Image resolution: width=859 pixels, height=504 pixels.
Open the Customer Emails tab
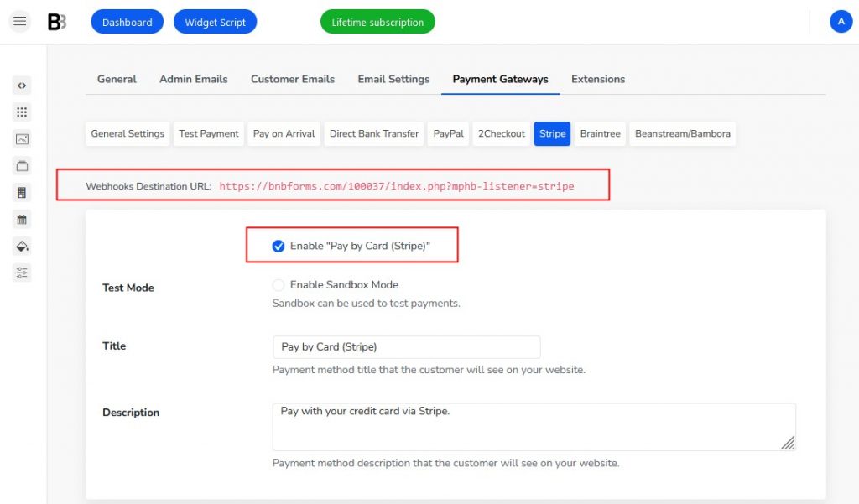[292, 79]
